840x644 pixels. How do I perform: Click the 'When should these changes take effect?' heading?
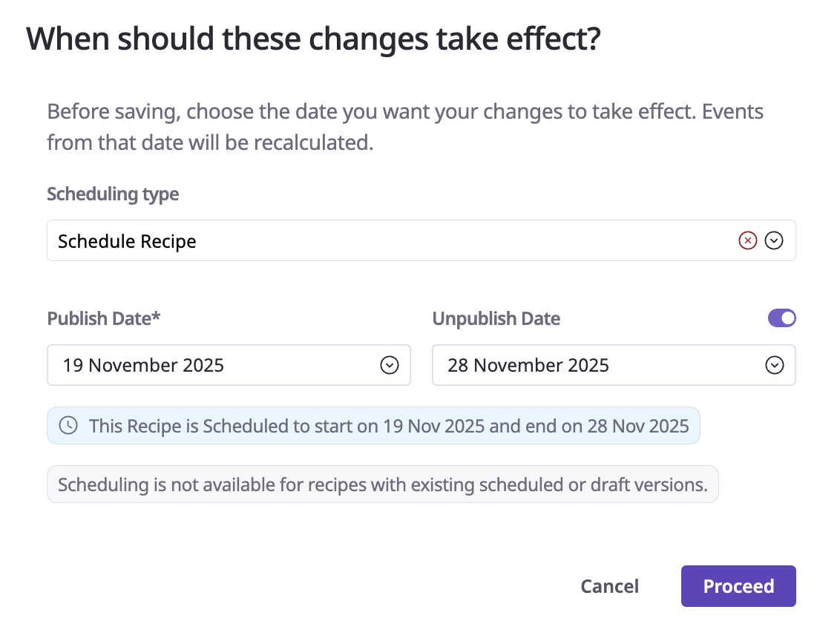(x=312, y=39)
